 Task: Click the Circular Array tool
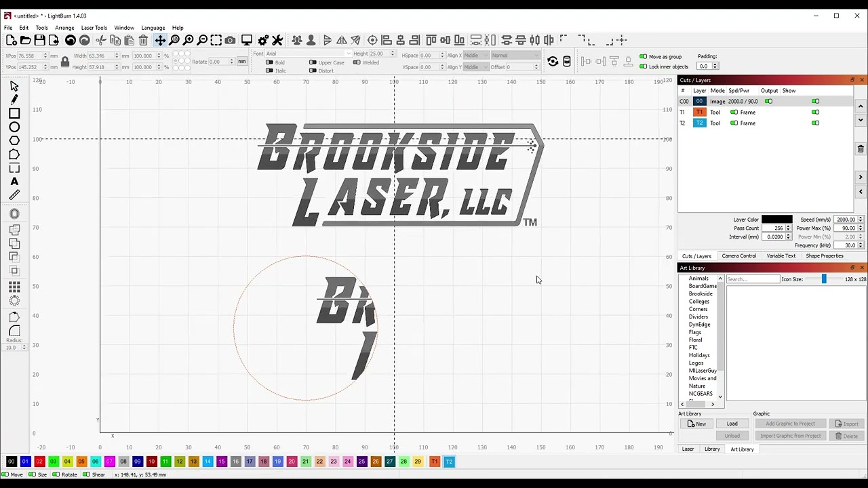(x=14, y=300)
